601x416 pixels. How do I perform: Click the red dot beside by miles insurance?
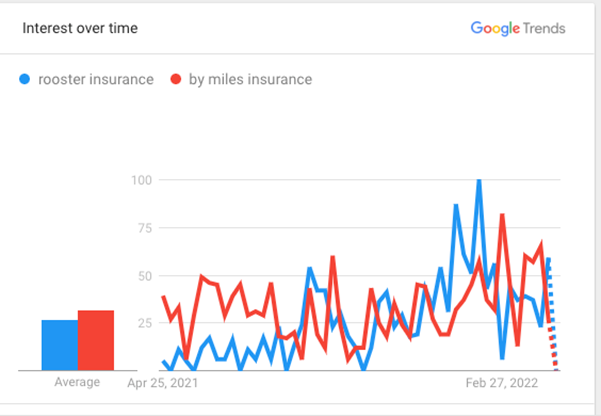(176, 79)
